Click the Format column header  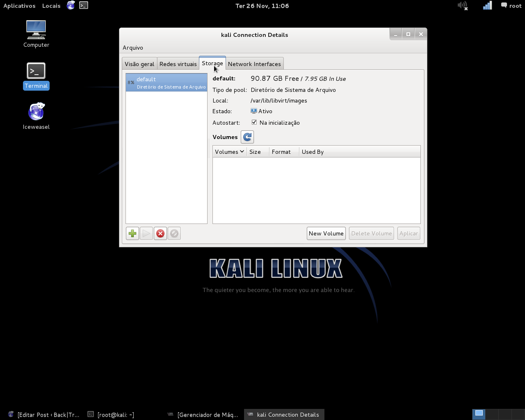(x=284, y=152)
